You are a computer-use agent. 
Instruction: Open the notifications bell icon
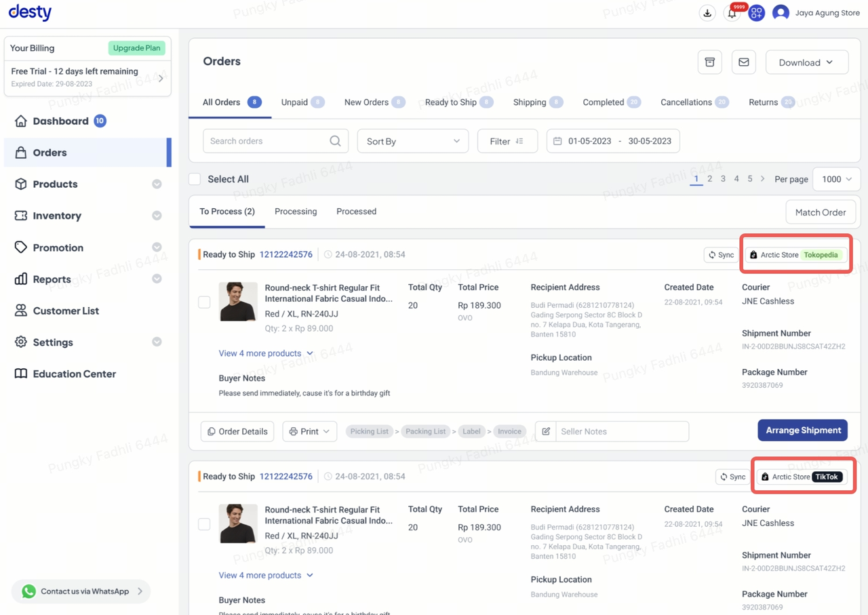[732, 13]
